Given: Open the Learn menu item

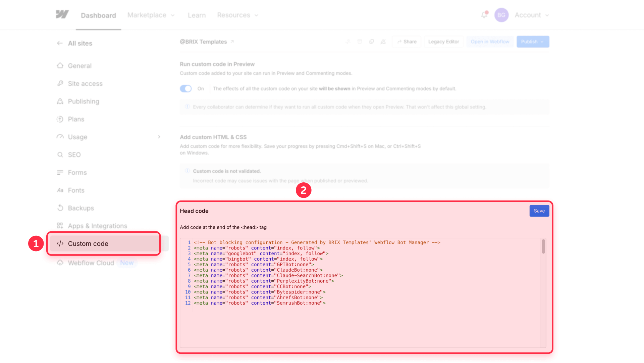Looking at the screenshot, I should coord(197,15).
